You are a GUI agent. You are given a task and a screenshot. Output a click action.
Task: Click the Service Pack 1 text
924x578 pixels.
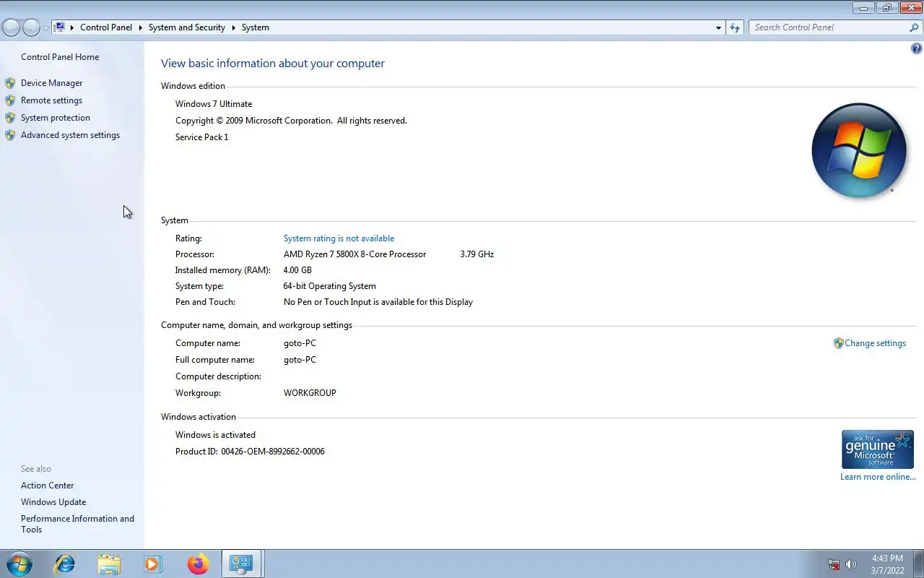pyautogui.click(x=202, y=137)
